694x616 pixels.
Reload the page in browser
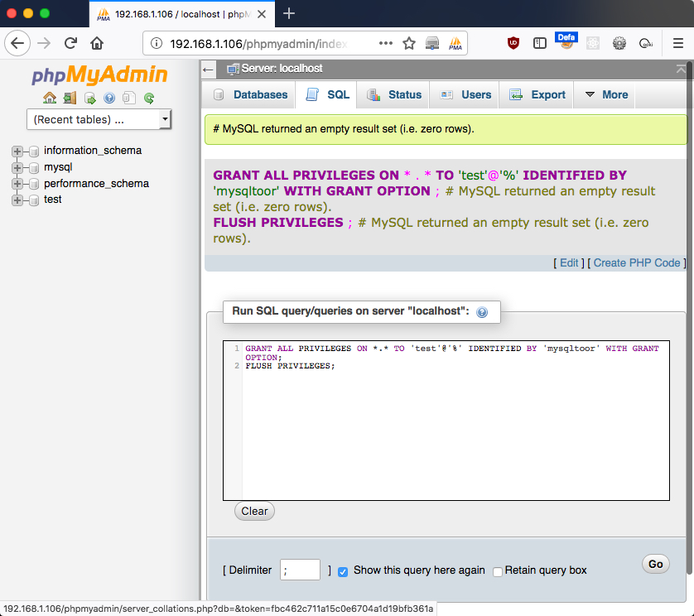71,43
